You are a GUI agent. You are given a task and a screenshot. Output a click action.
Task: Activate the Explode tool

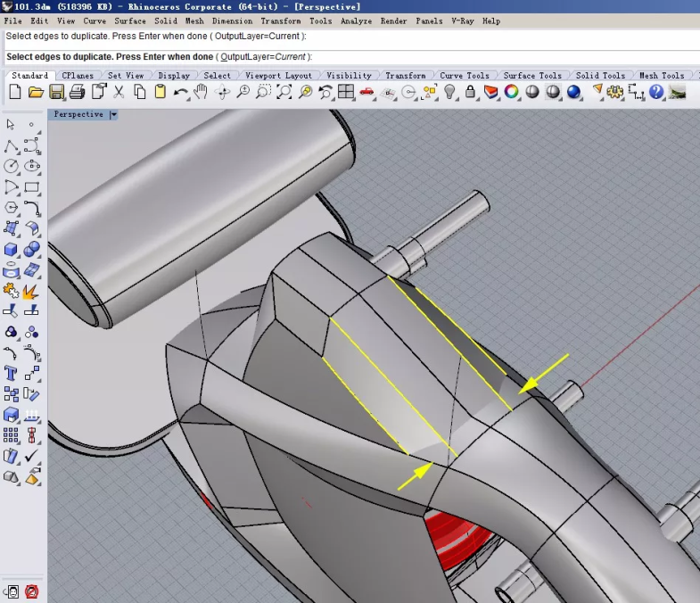(32, 291)
